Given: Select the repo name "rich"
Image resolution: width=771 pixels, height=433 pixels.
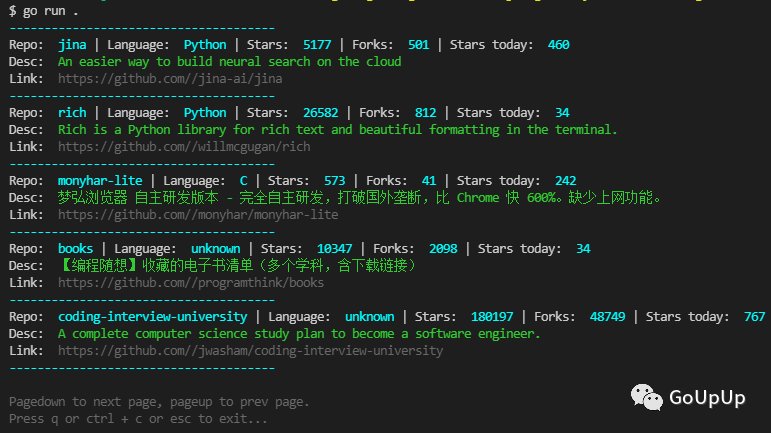Looking at the screenshot, I should coord(72,113).
